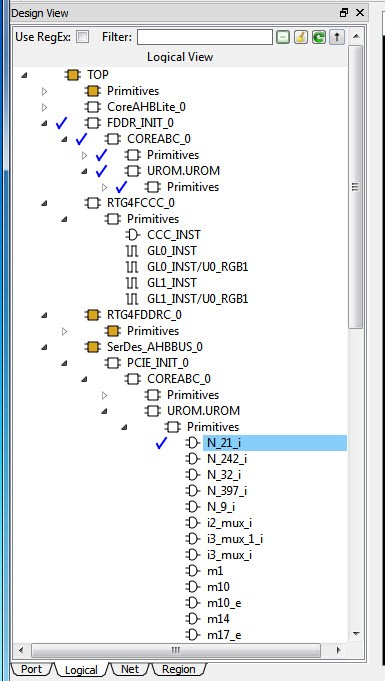
Task: Switch to the Port tab
Action: 31,669
